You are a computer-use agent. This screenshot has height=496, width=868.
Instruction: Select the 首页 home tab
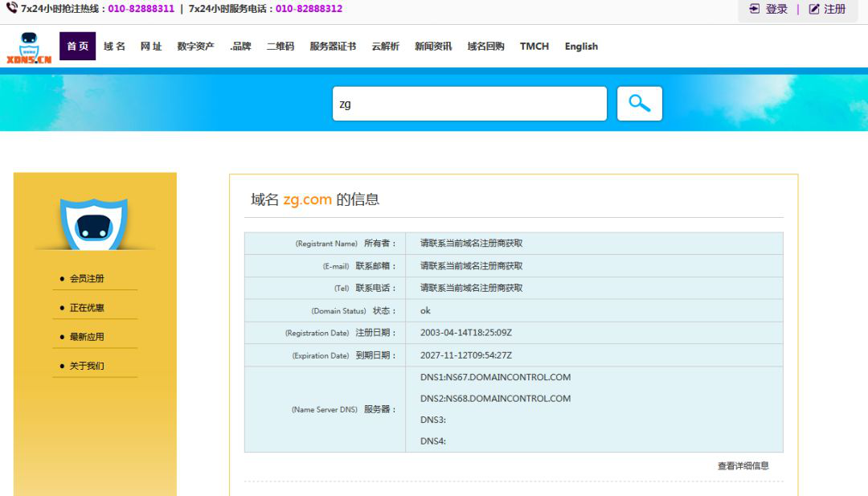pos(77,47)
